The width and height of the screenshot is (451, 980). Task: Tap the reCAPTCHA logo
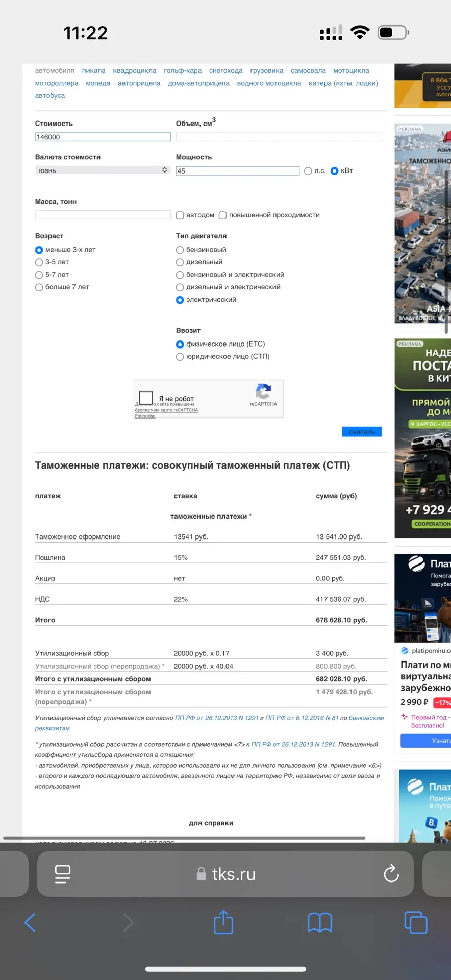(263, 391)
